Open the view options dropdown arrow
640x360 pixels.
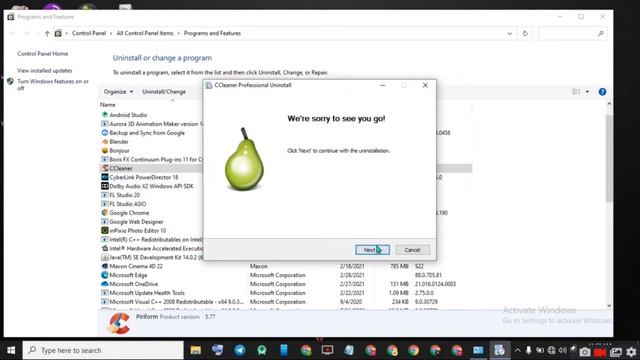pyautogui.click(x=587, y=92)
